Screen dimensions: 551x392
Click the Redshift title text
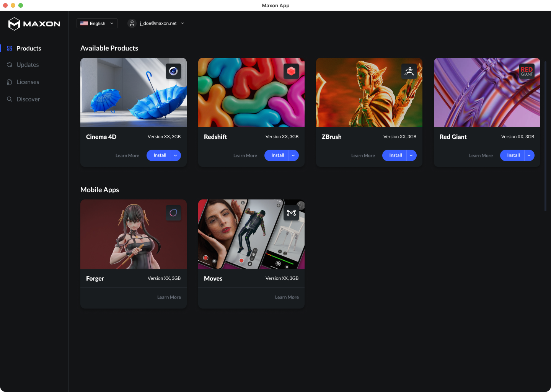[215, 137]
